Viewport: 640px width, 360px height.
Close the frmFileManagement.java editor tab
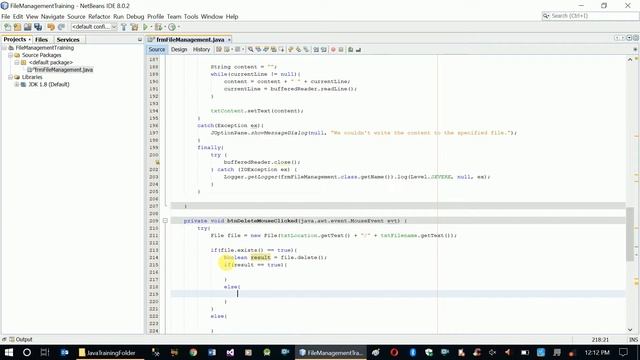(x=229, y=40)
